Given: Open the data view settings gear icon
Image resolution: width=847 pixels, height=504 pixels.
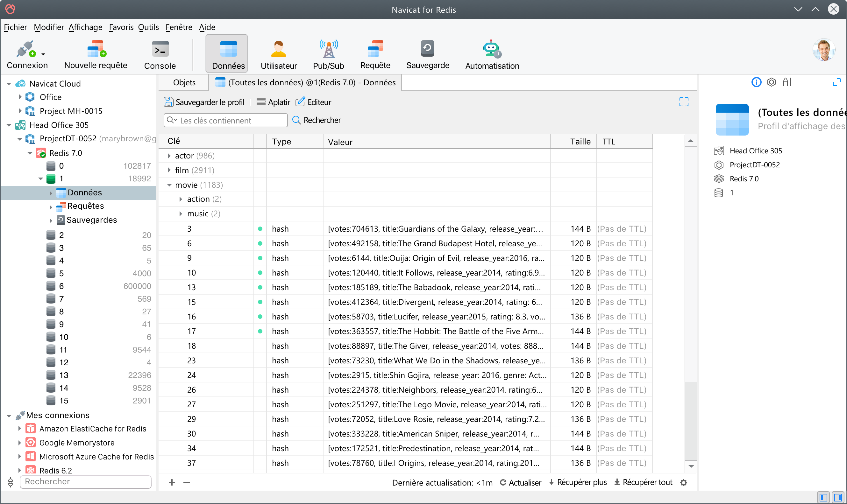Looking at the screenshot, I should [x=684, y=483].
